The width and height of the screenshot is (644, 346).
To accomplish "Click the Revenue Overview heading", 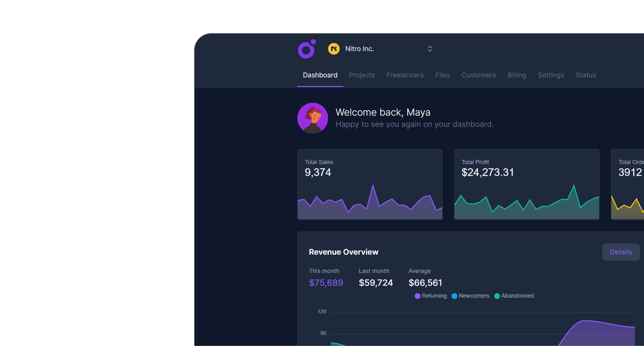I will [x=343, y=252].
